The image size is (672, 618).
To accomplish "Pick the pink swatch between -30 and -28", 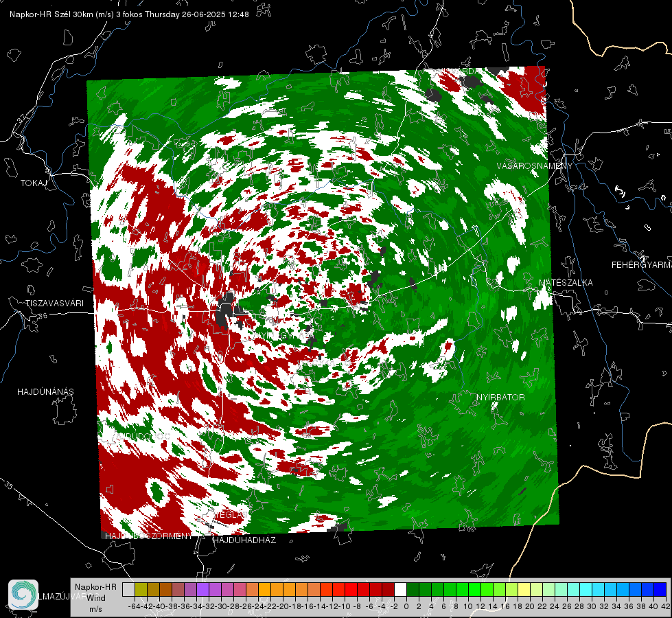I will coord(228,589).
